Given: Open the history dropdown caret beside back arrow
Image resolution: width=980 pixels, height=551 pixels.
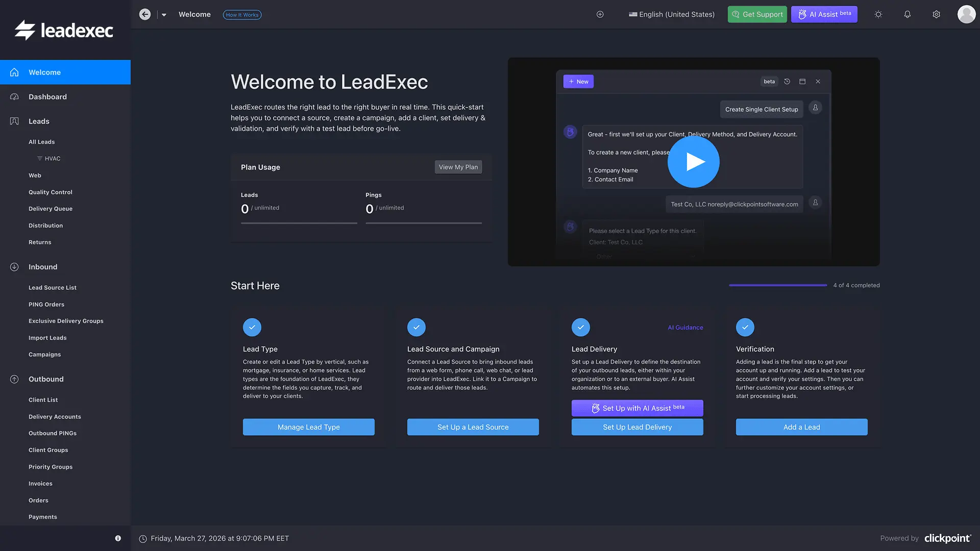Looking at the screenshot, I should tap(164, 15).
